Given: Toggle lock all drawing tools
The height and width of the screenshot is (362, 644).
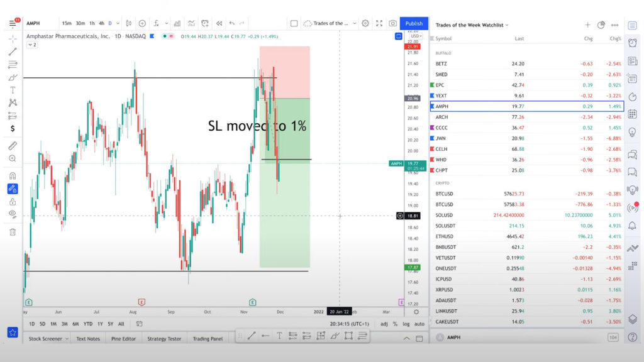Looking at the screenshot, I should (13, 202).
